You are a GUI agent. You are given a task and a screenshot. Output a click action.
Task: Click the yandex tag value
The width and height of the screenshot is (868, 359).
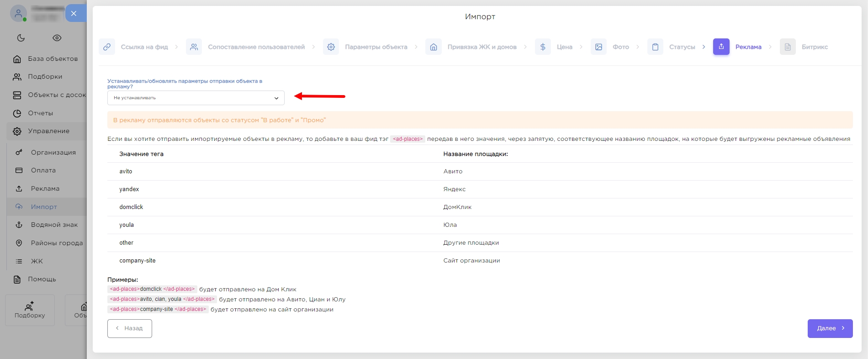pos(129,189)
